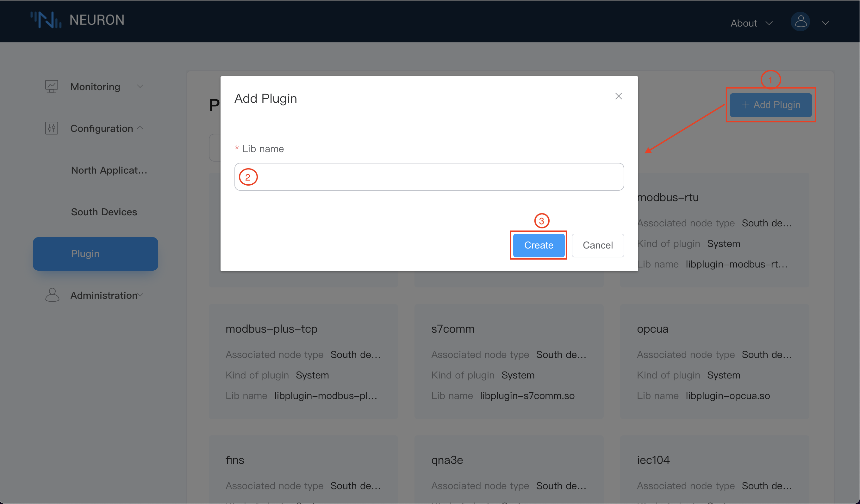Click the NEURON brand text
The height and width of the screenshot is (504, 860).
(x=97, y=20)
